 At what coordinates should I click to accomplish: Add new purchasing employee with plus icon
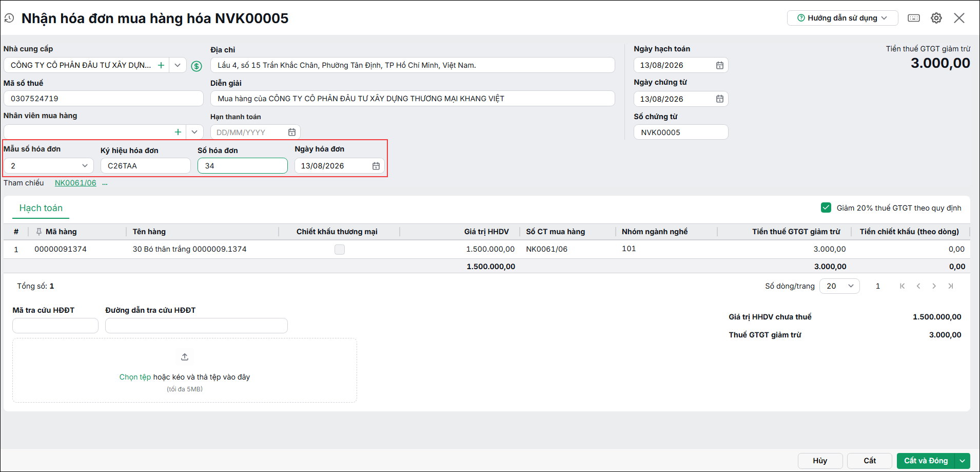(x=178, y=132)
